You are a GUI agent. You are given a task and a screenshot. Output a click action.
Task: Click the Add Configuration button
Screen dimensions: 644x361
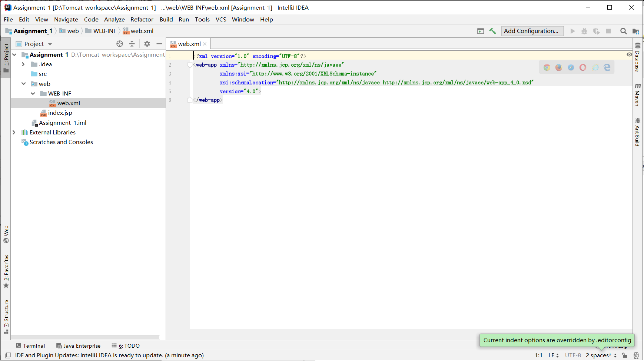click(x=532, y=31)
